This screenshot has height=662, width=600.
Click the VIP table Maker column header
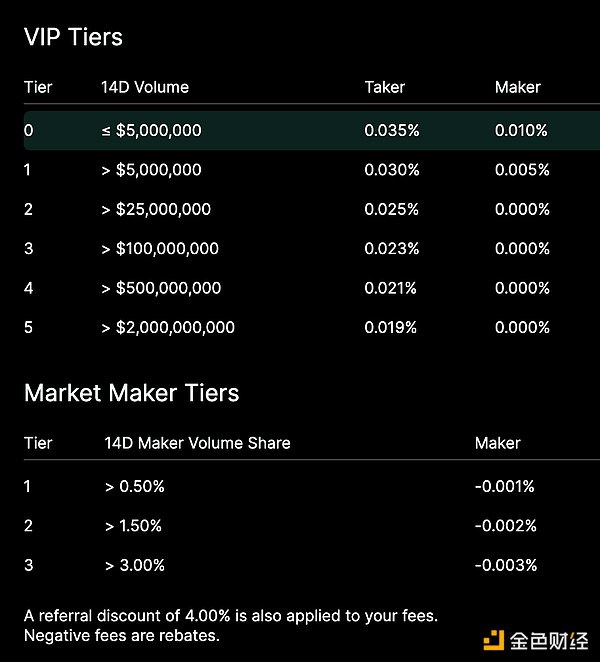point(517,87)
